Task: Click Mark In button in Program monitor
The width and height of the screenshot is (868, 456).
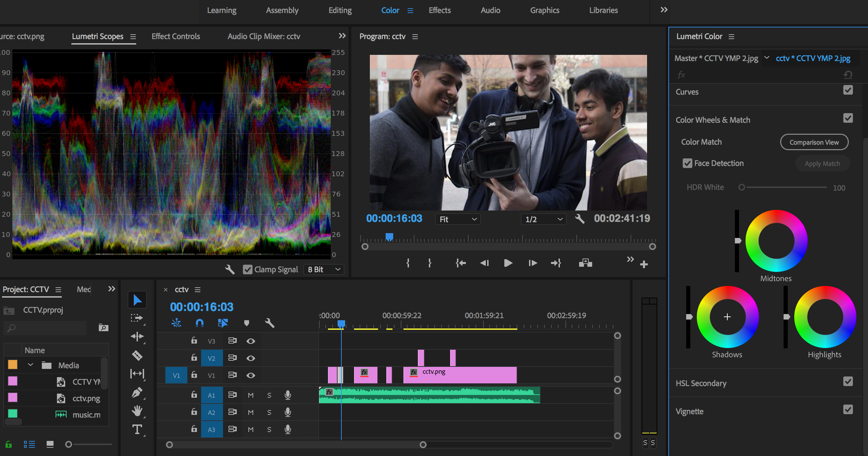Action: pos(408,263)
